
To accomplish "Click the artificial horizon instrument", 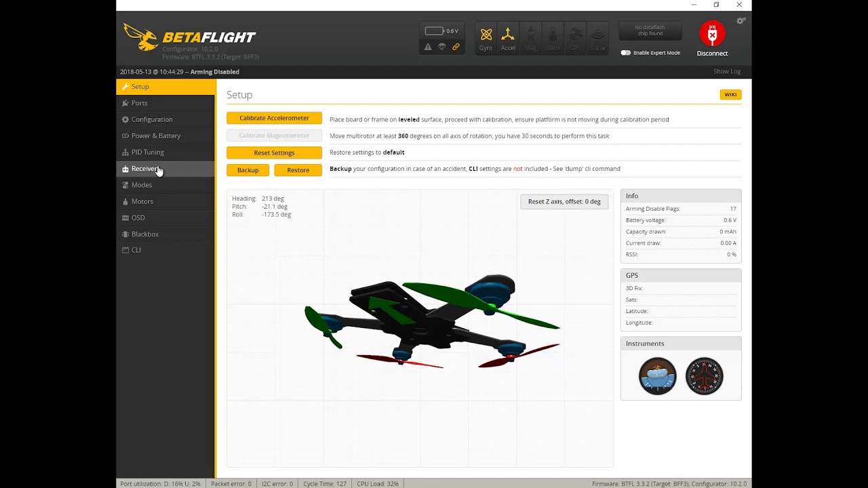I will [x=657, y=376].
